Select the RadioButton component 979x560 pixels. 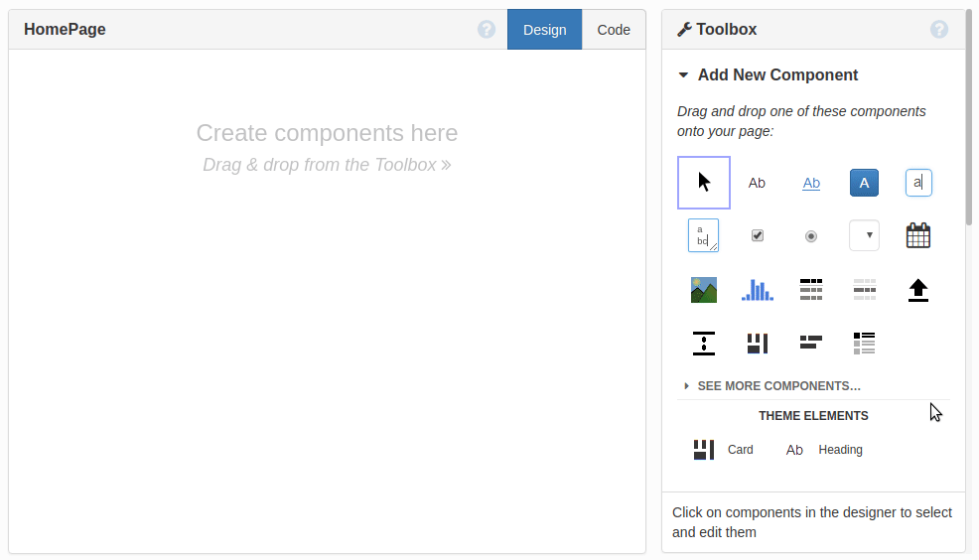tap(811, 236)
